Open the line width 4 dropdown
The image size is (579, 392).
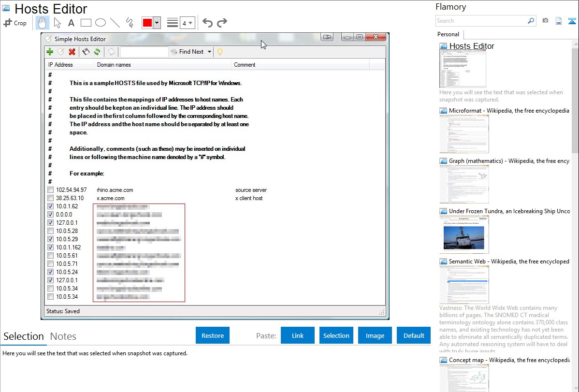pos(188,23)
